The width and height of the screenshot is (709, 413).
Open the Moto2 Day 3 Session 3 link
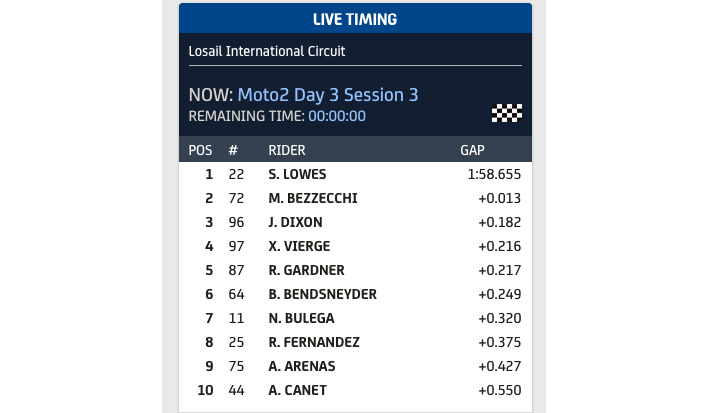[328, 95]
